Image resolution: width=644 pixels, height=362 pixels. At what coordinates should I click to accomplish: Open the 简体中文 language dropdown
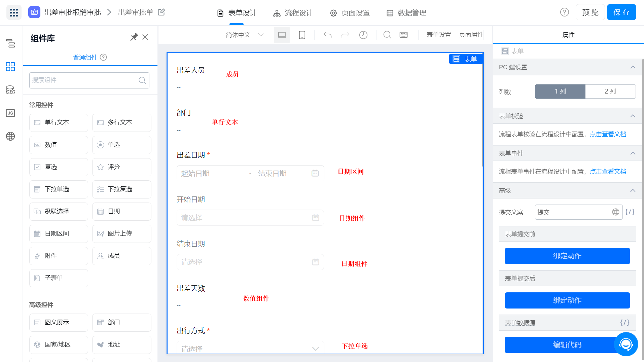pyautogui.click(x=244, y=35)
